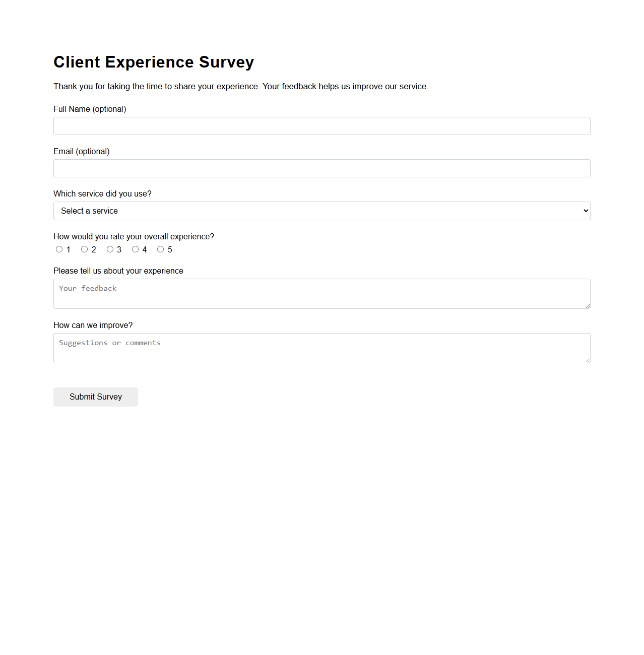Click the 'Your feedback' text area
The width and height of the screenshot is (644, 655).
point(321,293)
